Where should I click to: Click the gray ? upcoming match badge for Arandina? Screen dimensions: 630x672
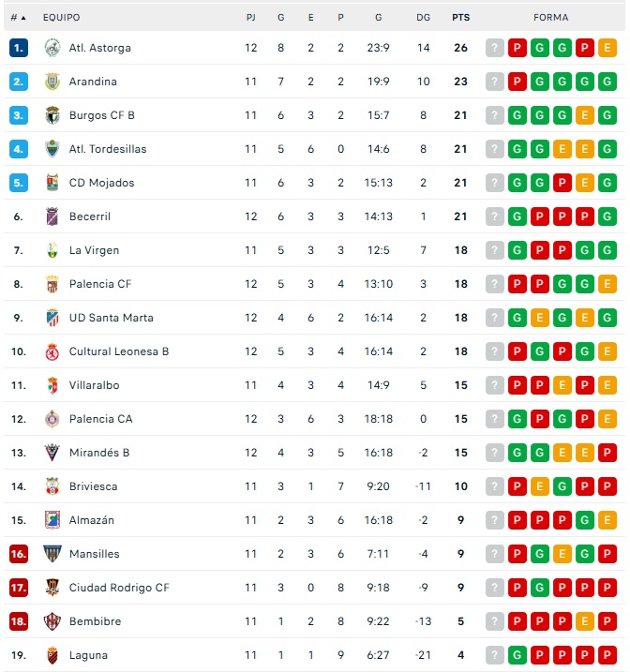(495, 82)
